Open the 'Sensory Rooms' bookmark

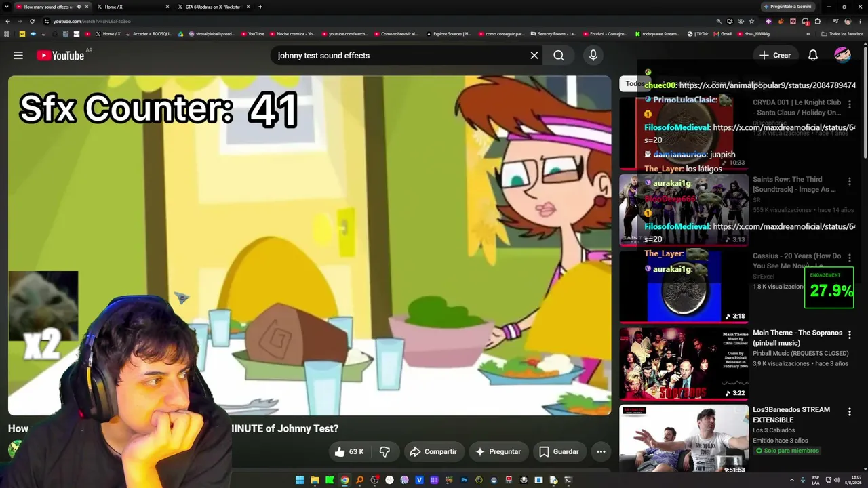[553, 33]
